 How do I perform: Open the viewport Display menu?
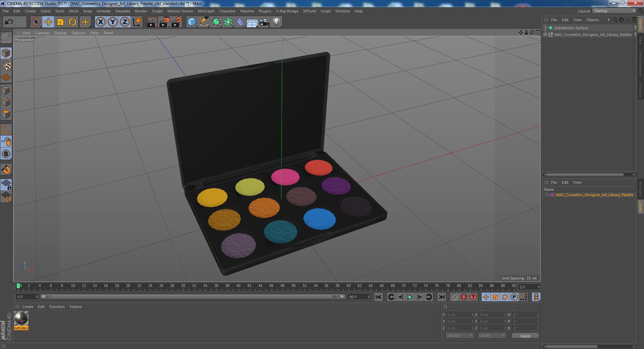pyautogui.click(x=60, y=33)
